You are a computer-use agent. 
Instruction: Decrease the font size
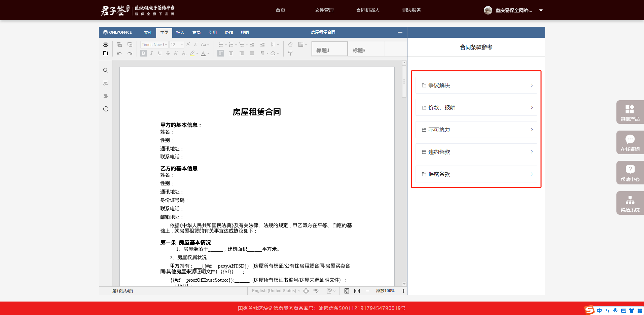(x=196, y=44)
